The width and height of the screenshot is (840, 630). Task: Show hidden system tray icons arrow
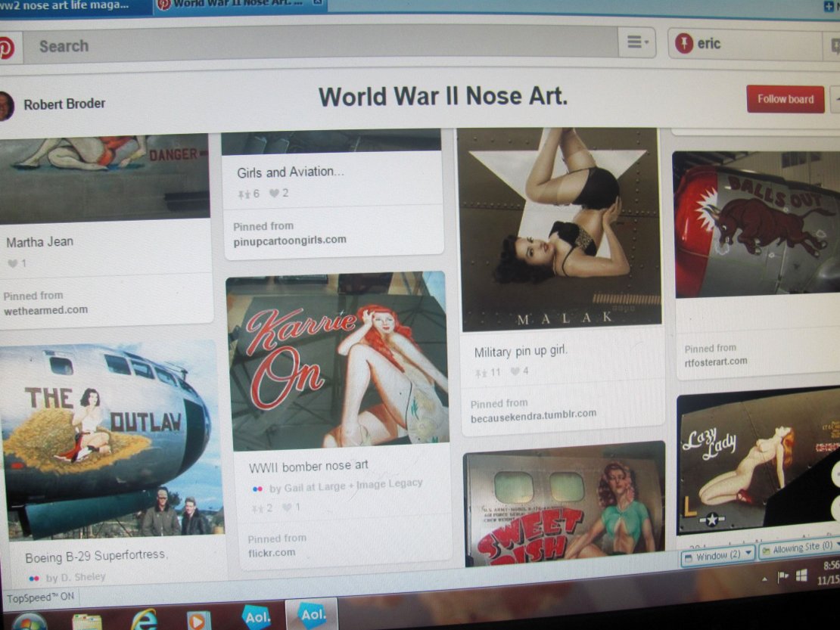point(764,579)
